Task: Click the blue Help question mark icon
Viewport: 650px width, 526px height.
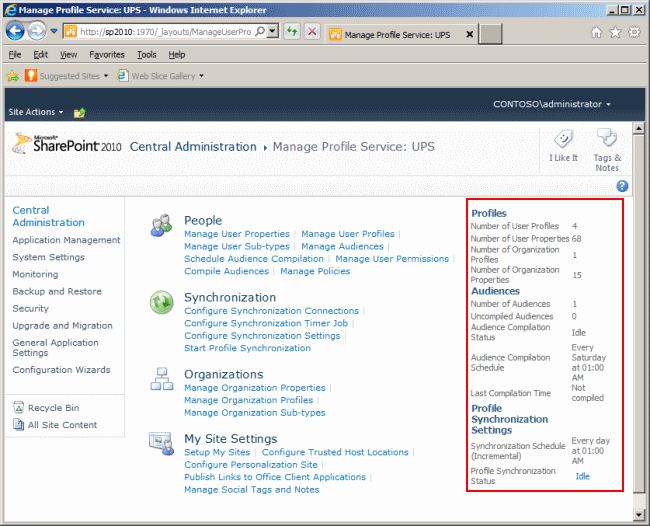Action: pyautogui.click(x=622, y=186)
